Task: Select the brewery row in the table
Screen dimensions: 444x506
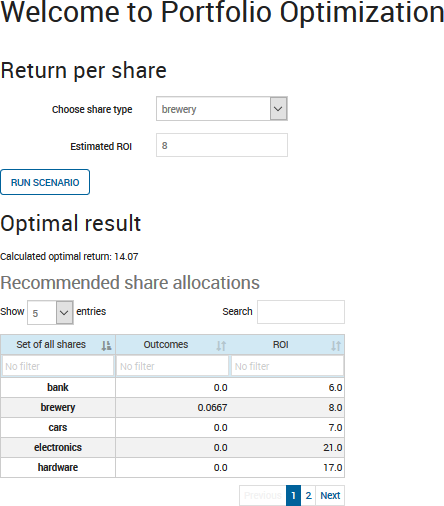Action: click(x=172, y=407)
